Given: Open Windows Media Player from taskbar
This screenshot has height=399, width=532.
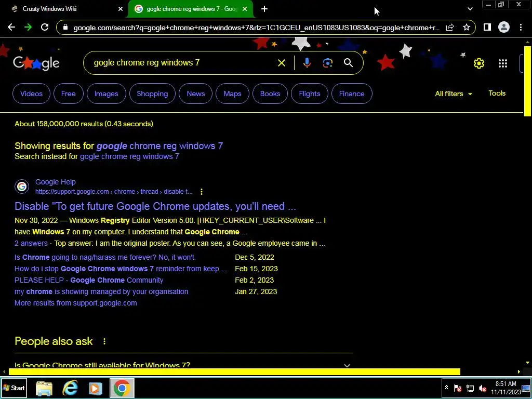Looking at the screenshot, I should (96, 388).
